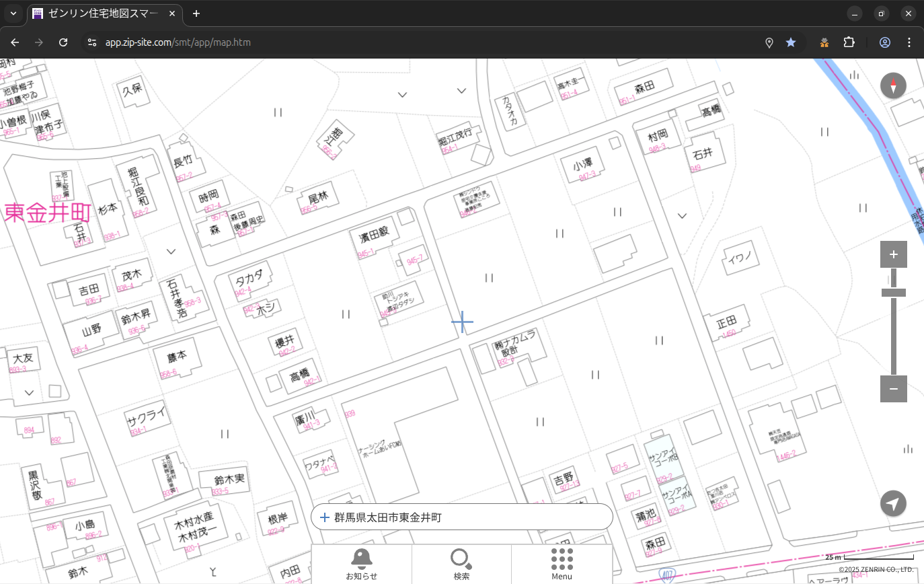Click the current location arrow icon
The width and height of the screenshot is (924, 584).
tap(893, 503)
